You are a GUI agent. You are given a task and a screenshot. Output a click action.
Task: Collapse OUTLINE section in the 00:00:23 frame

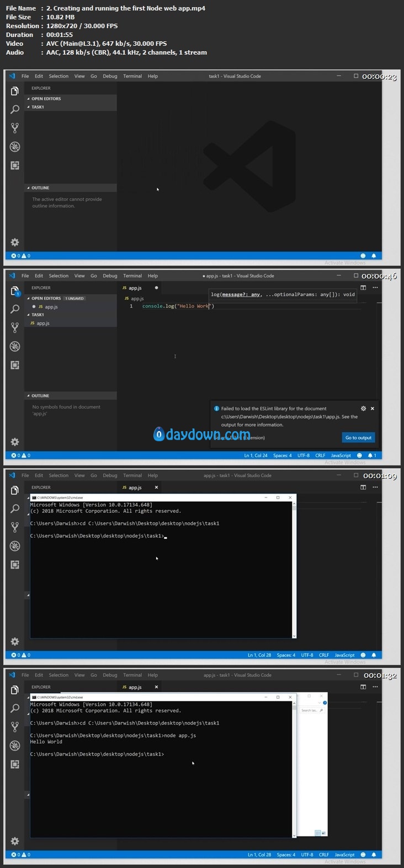(71, 188)
